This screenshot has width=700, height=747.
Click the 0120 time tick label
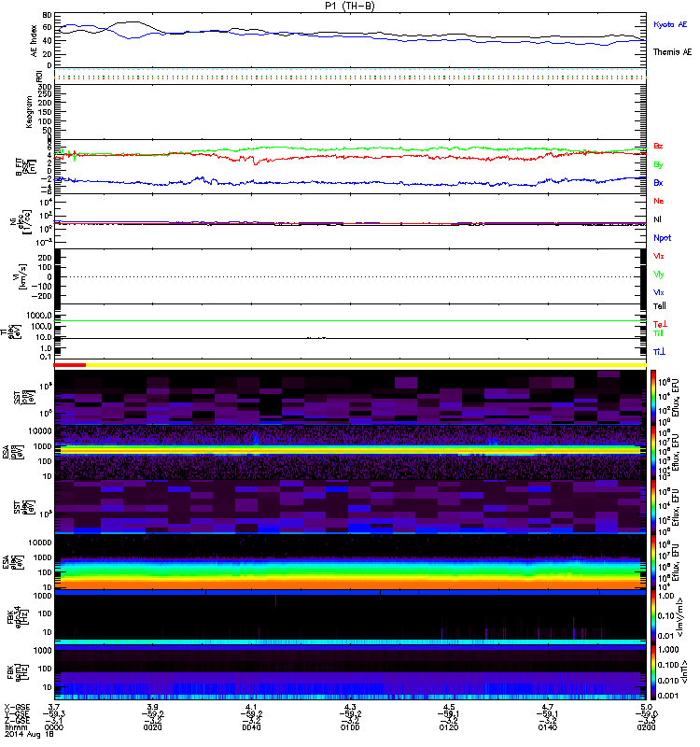(449, 727)
